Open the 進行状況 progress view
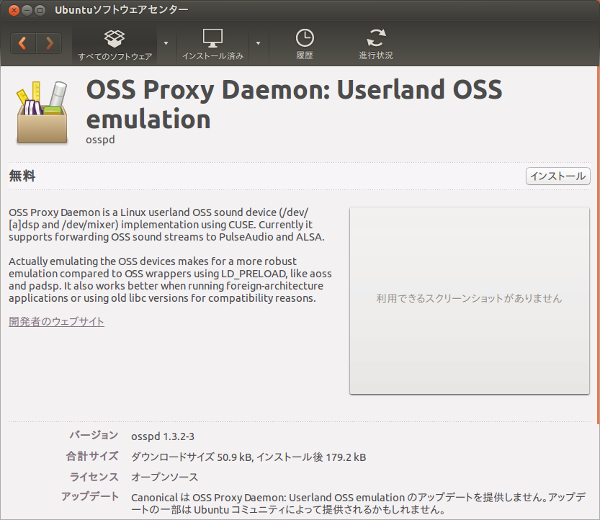This screenshot has width=600, height=520. pyautogui.click(x=376, y=45)
